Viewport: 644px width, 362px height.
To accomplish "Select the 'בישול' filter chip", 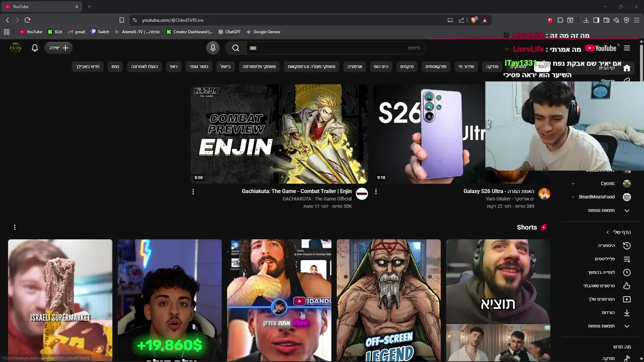I will (225, 66).
